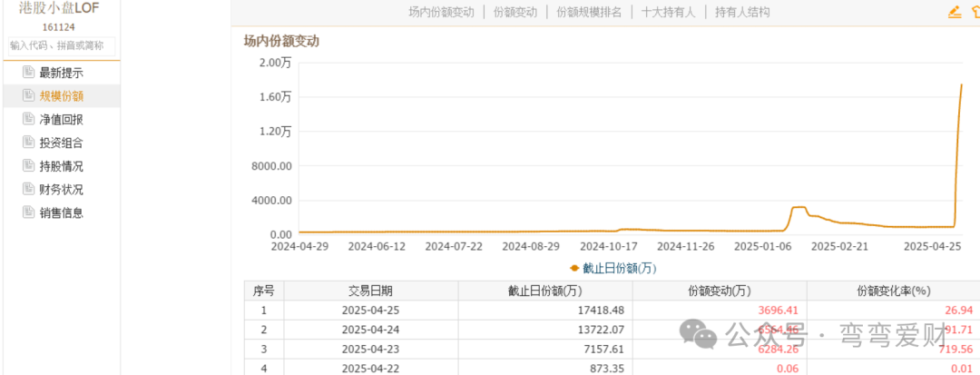Click share value 873.35

tap(607, 369)
